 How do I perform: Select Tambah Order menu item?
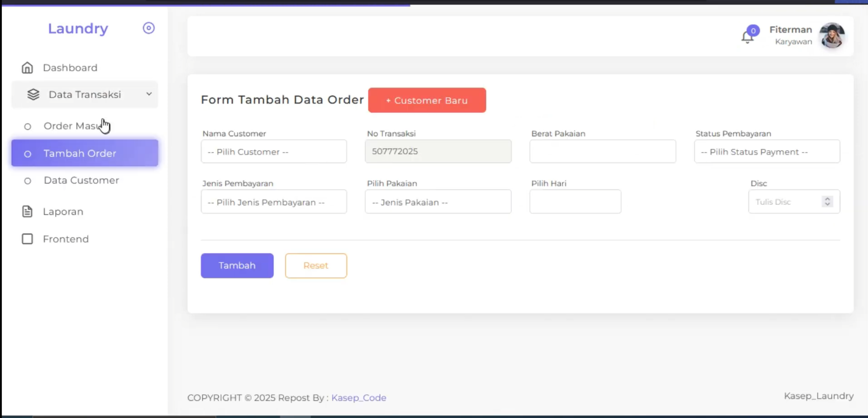click(x=85, y=153)
